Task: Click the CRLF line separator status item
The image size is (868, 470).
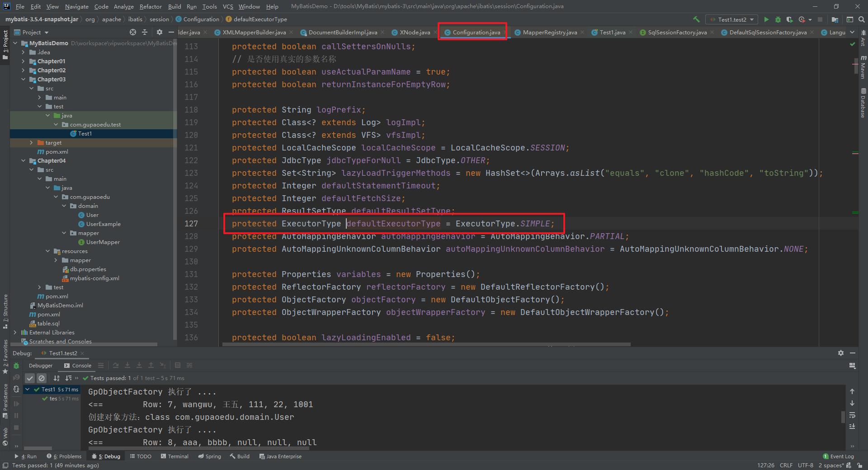Action: click(786, 465)
